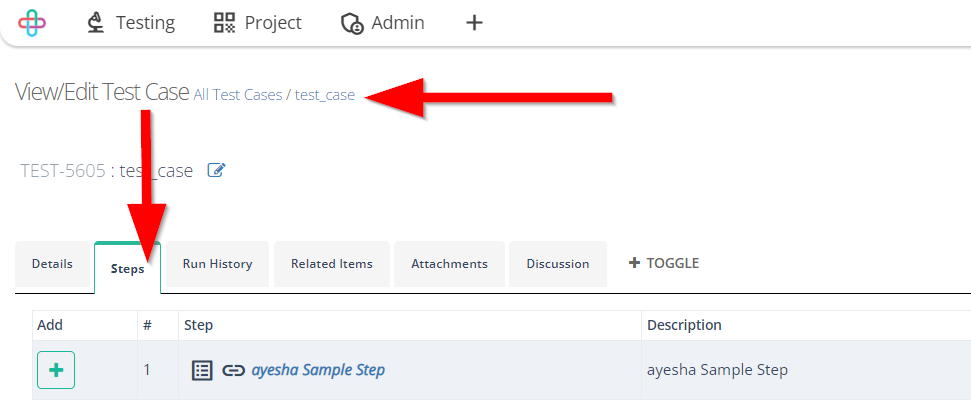Open the Admin menu
Image resolution: width=971 pixels, height=402 pixels.
click(x=383, y=23)
